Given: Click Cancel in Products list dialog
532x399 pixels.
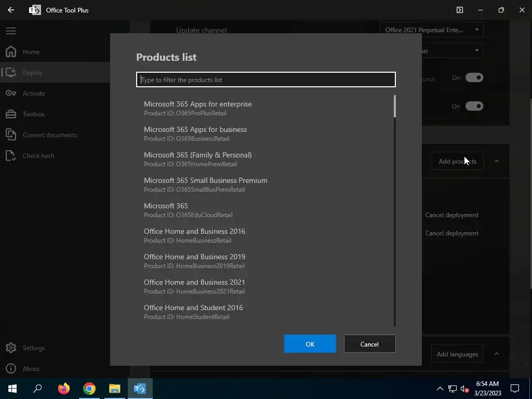Looking at the screenshot, I should pos(369,344).
